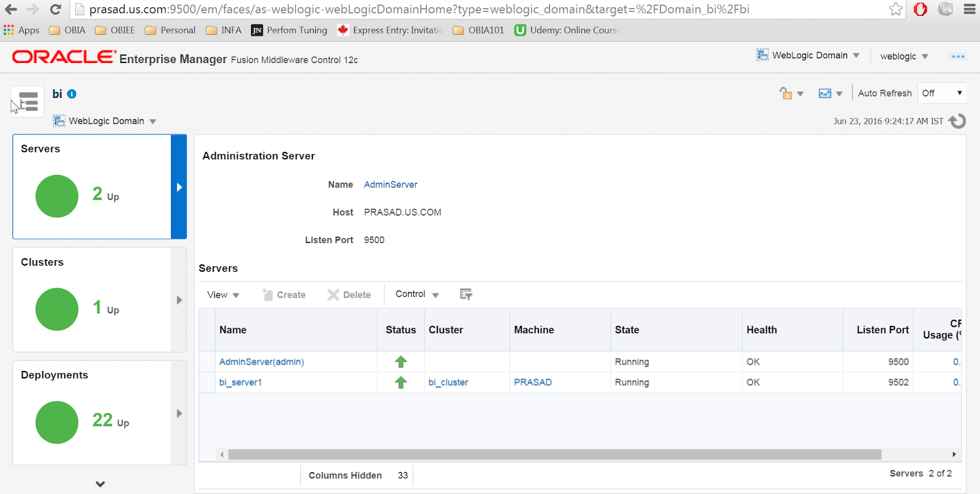Click AdminServer green up status arrow

pyautogui.click(x=401, y=362)
